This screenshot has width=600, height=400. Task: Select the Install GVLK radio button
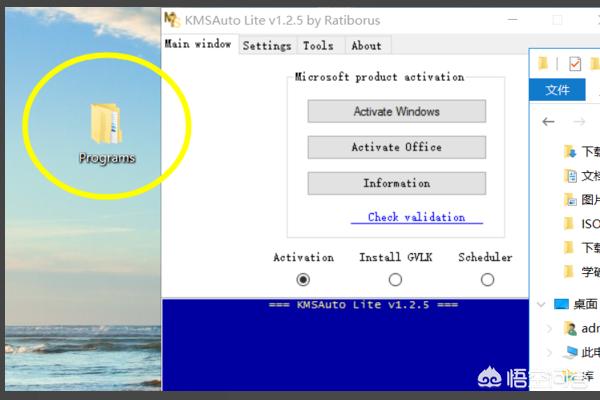pos(395,279)
